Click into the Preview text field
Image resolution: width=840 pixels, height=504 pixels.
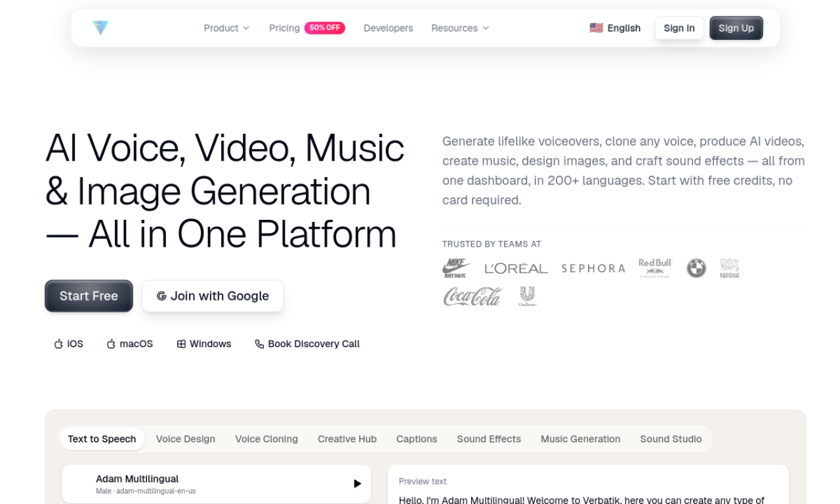point(588,485)
